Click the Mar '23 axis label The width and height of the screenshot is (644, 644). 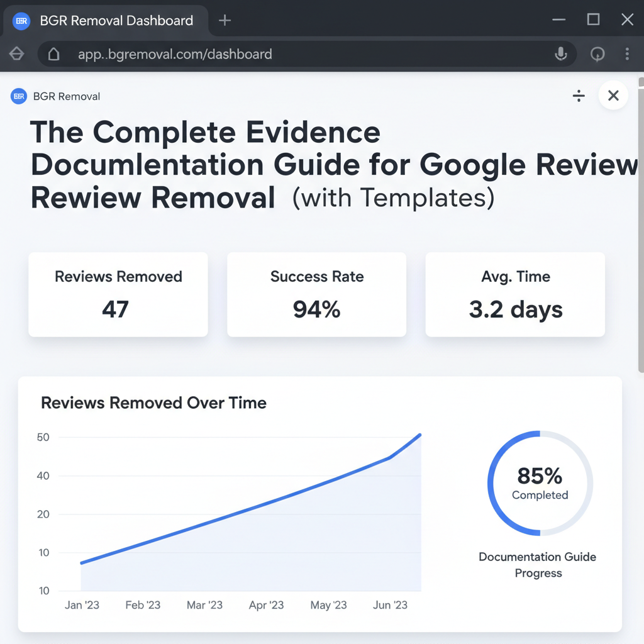pos(204,605)
